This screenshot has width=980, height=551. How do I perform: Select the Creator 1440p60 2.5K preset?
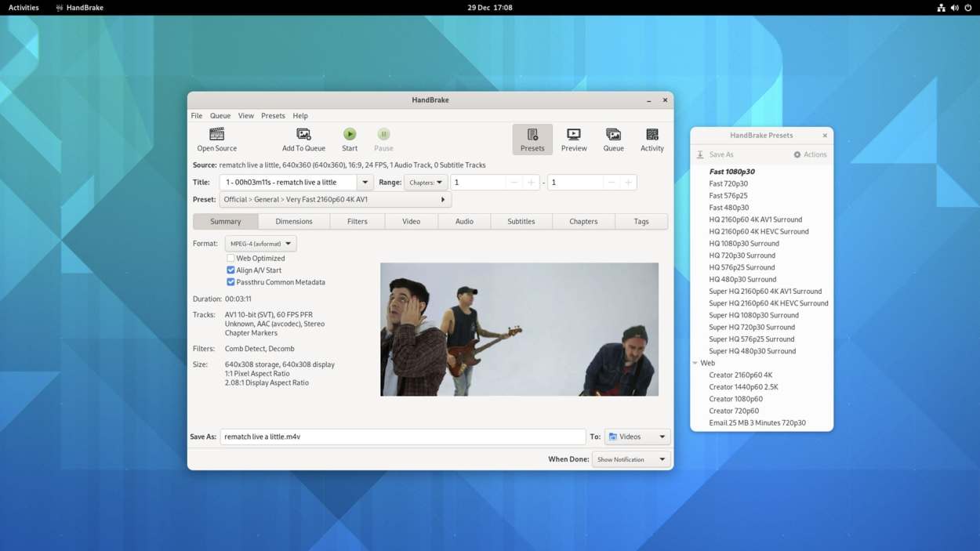pos(743,387)
